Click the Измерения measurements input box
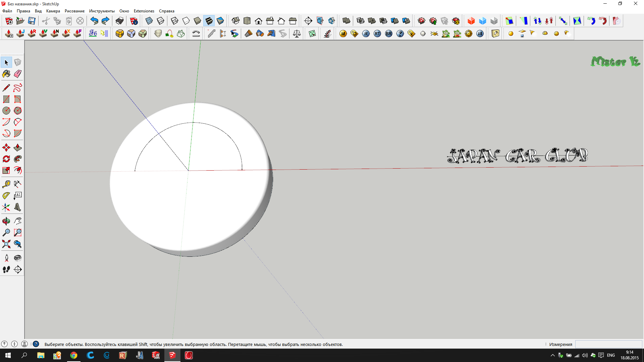 [x=608, y=344]
